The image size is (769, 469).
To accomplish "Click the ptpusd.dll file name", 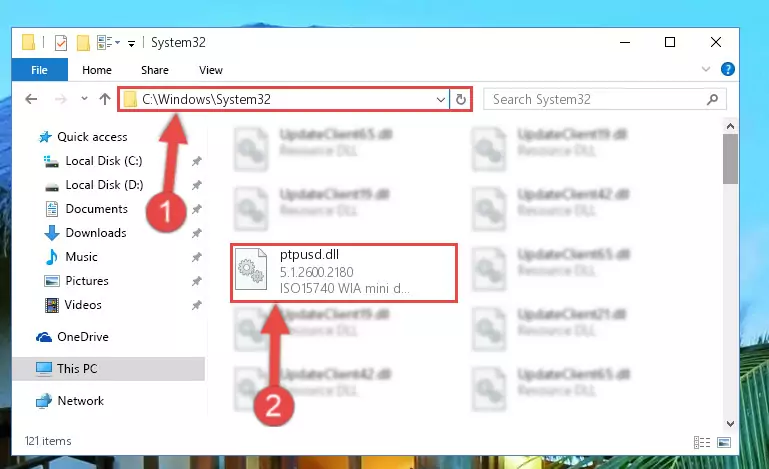I will 309,255.
